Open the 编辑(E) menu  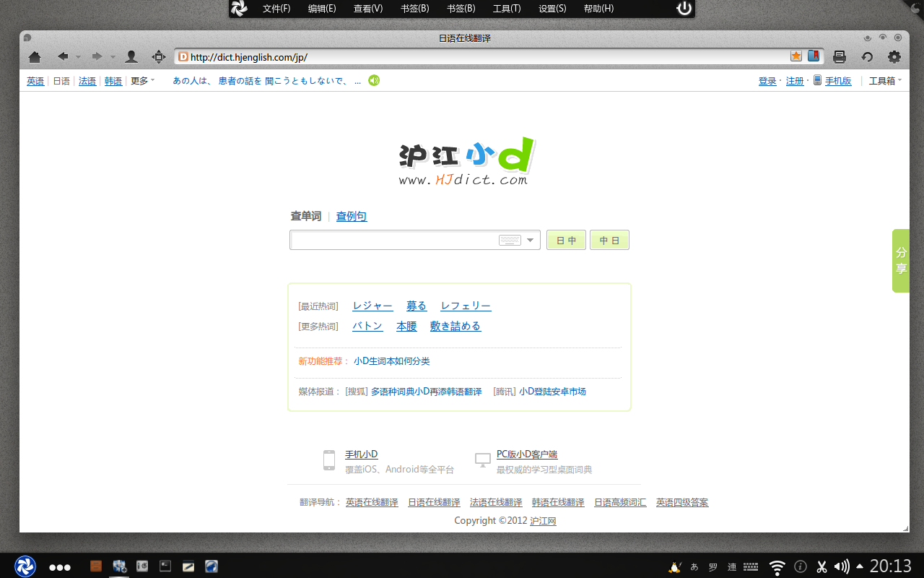[x=322, y=9]
